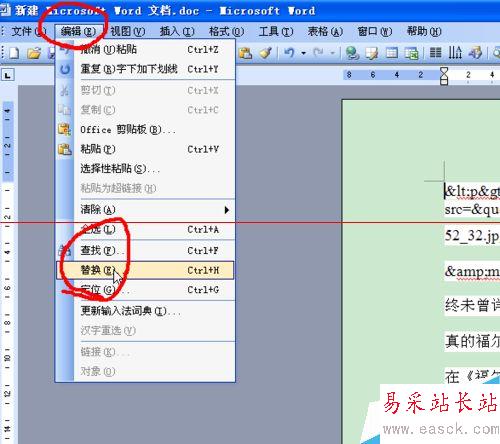Click document line starting "&lt;p&gt"

pyautogui.click(x=473, y=192)
